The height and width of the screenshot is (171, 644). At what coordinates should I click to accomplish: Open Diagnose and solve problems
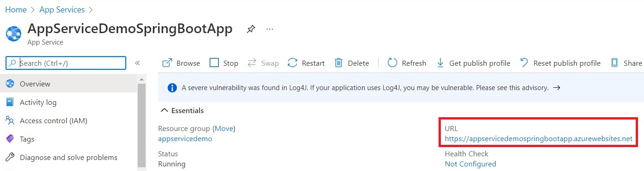69,157
